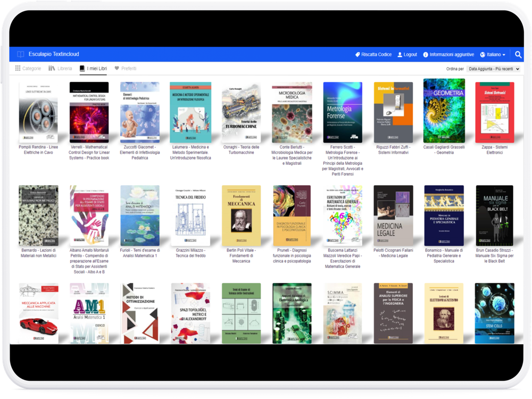The width and height of the screenshot is (532, 399).
Task: Open Metodi di Ottimizzazione cover
Action: [140, 313]
